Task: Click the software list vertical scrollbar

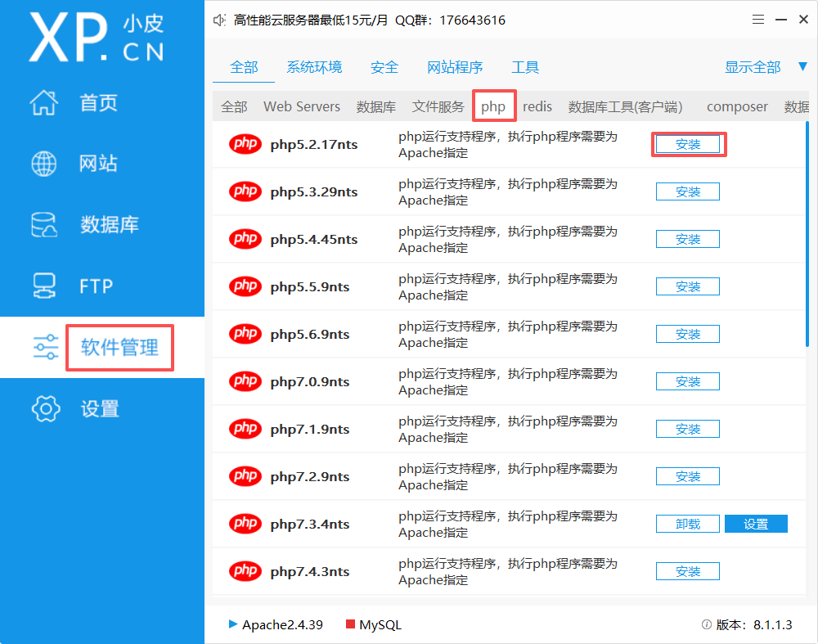Action: pyautogui.click(x=807, y=234)
